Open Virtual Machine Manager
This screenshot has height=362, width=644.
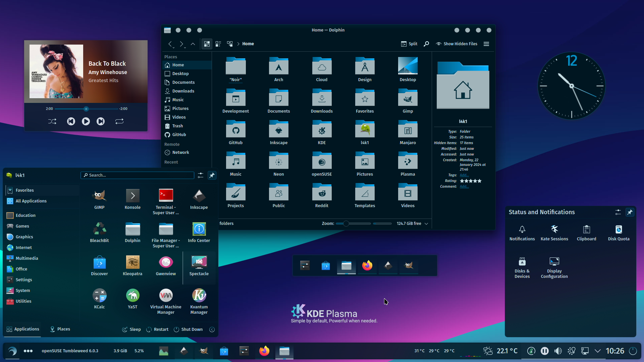pyautogui.click(x=166, y=301)
